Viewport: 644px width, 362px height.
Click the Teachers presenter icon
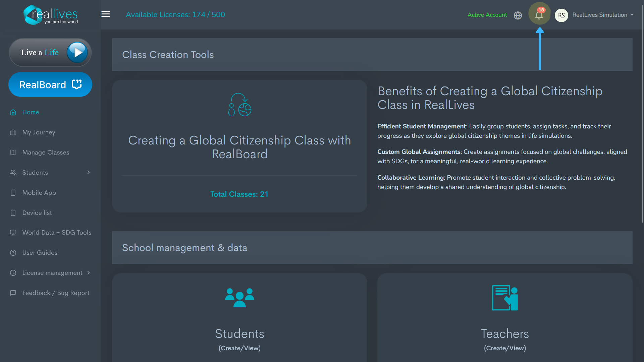coord(505,298)
